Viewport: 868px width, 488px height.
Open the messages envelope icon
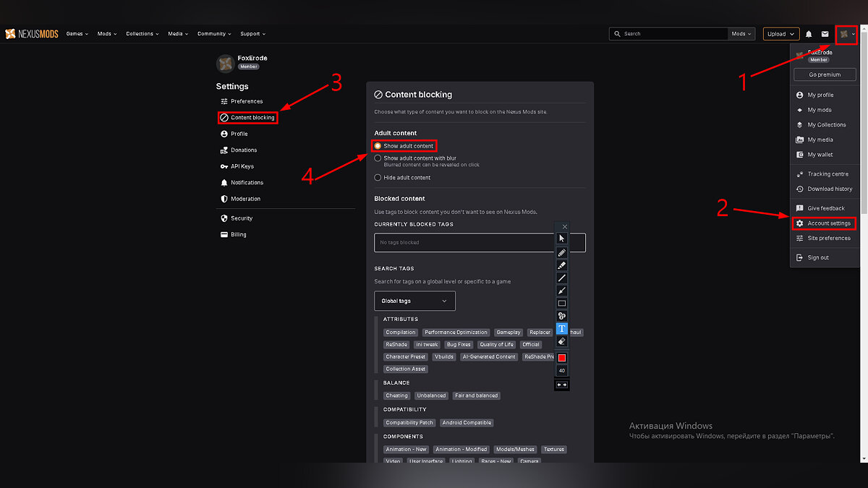tap(825, 34)
